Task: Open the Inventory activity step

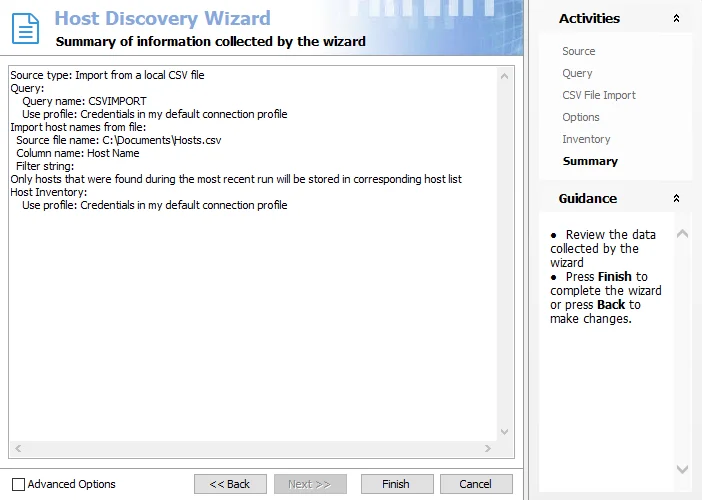Action: click(586, 139)
